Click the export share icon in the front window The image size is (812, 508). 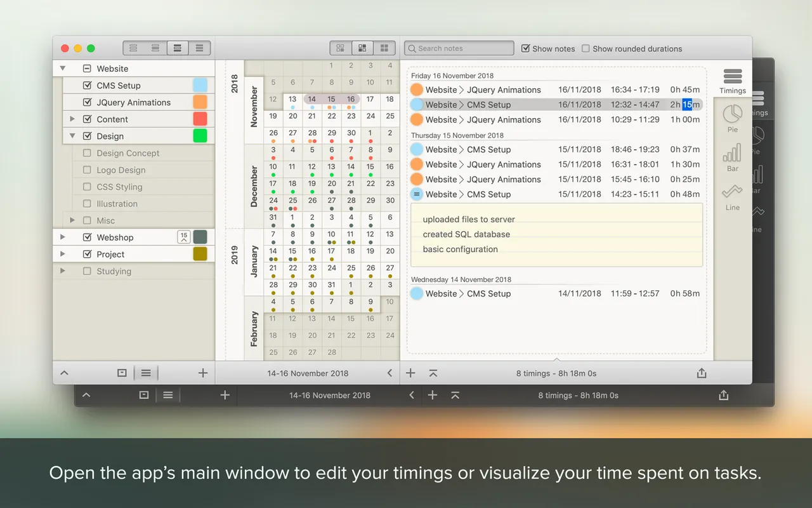[x=702, y=373]
